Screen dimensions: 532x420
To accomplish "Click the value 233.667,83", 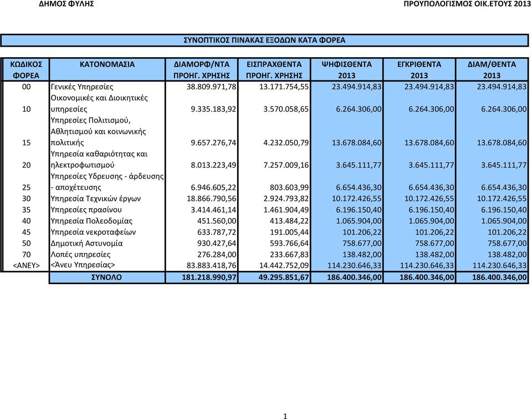I will 289,255.
